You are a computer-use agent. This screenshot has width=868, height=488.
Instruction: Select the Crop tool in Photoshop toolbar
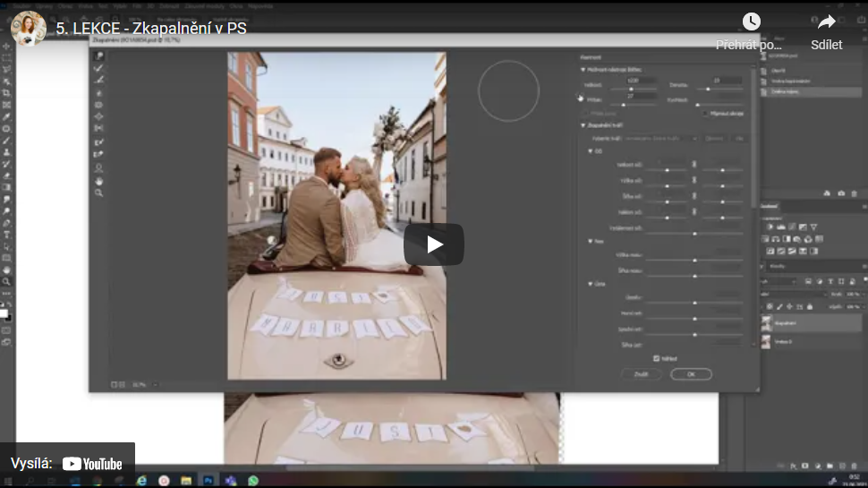pyautogui.click(x=6, y=92)
